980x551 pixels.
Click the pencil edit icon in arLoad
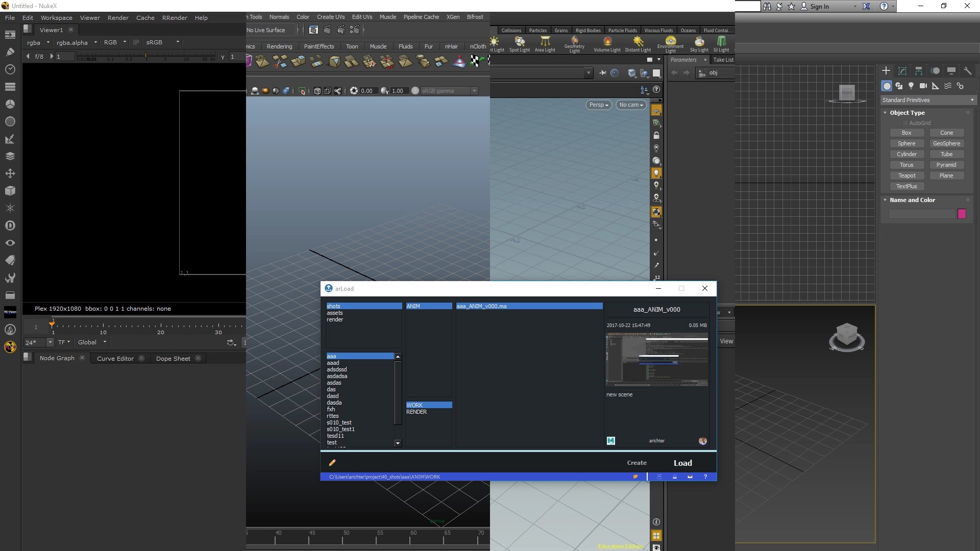click(332, 462)
